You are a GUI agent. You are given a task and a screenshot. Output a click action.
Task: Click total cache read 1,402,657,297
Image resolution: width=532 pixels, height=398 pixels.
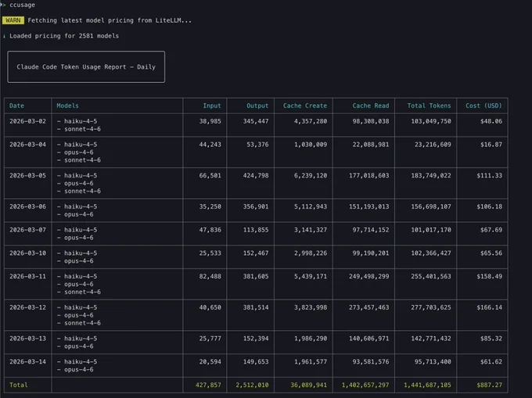[365, 385]
